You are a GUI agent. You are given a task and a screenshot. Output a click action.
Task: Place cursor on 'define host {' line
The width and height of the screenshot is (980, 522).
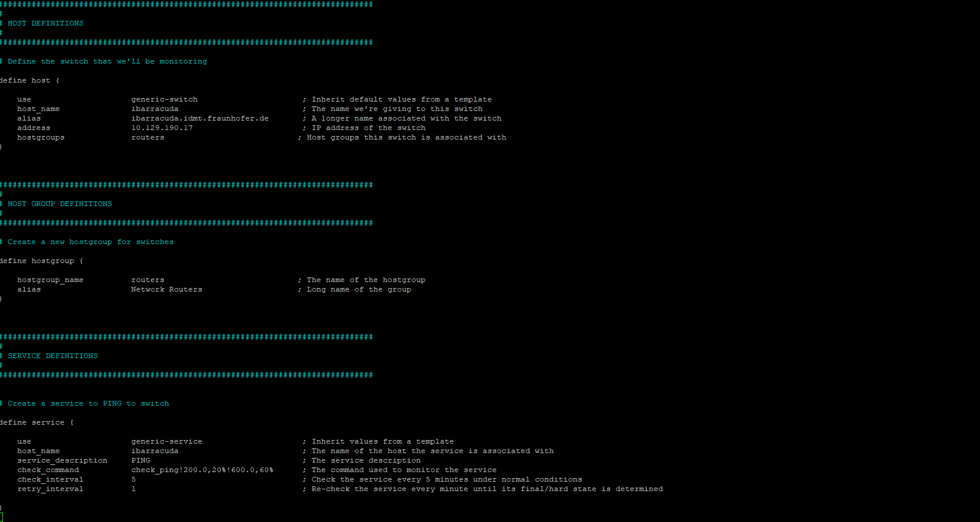coord(30,81)
